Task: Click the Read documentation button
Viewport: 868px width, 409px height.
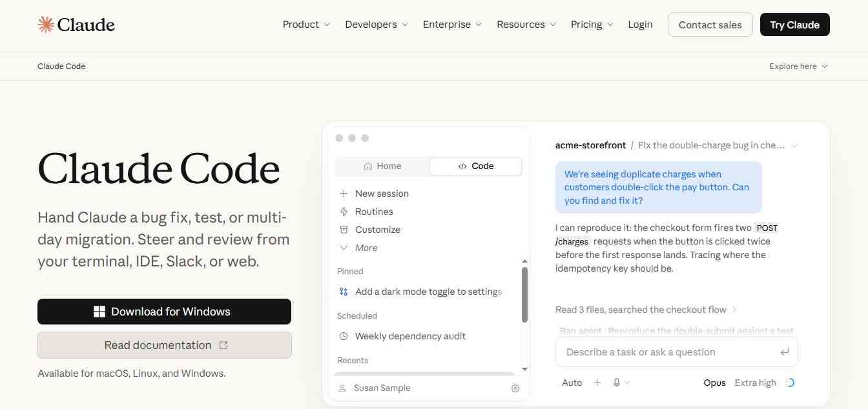Action: [x=164, y=345]
